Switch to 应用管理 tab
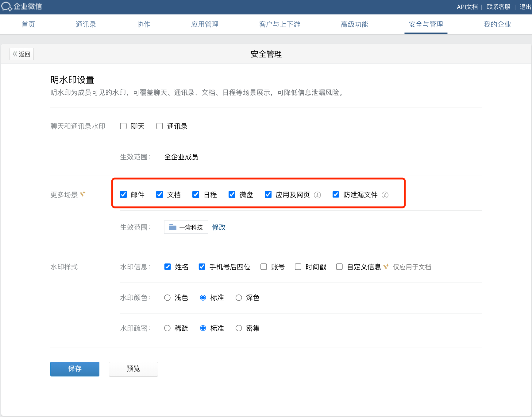This screenshot has width=532, height=417. [x=205, y=24]
